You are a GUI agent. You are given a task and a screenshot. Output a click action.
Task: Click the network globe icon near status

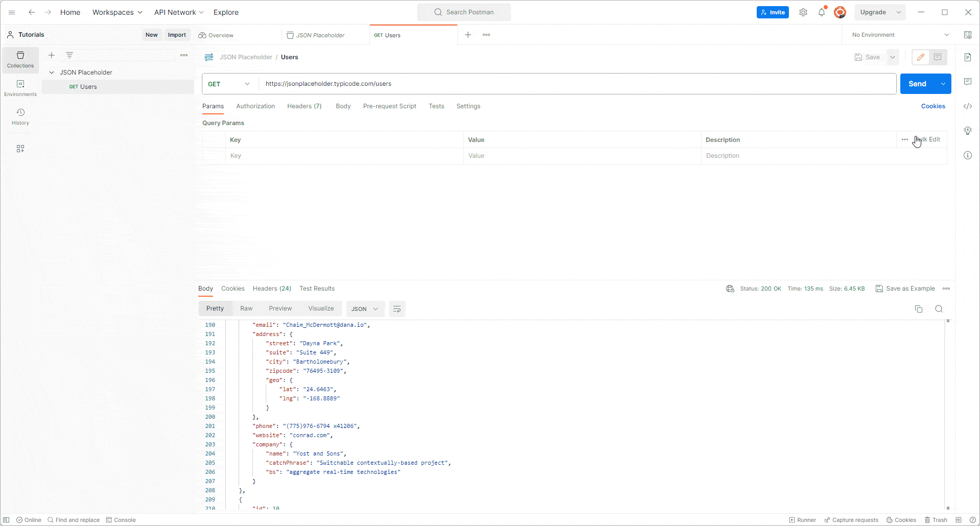point(730,289)
